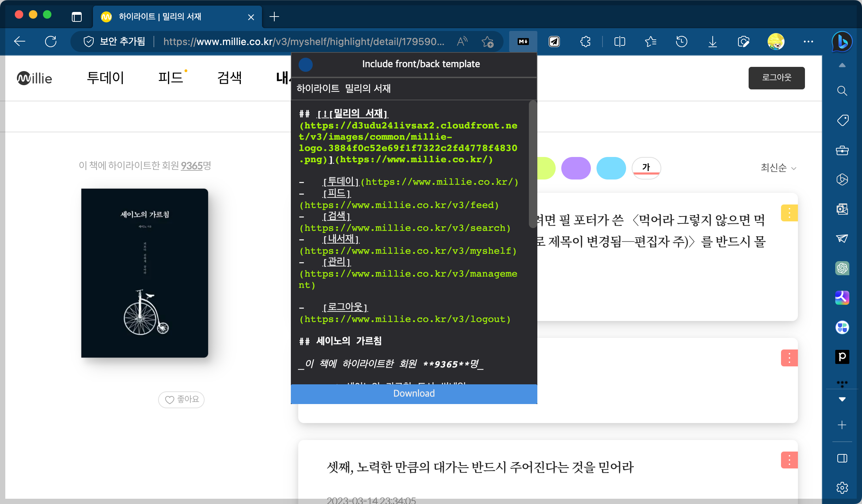Open the 검색 menu item
Image resolution: width=862 pixels, height=504 pixels.
tap(230, 77)
